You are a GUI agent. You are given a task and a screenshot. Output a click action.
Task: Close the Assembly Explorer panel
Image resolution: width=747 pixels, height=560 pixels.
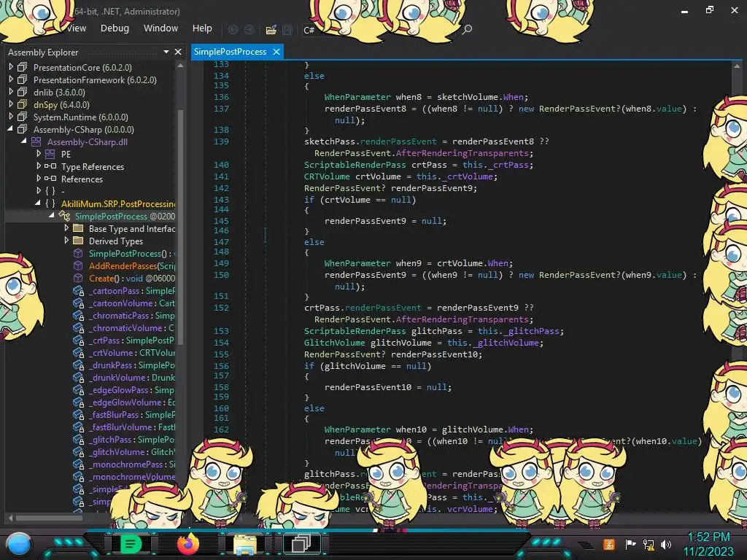[178, 52]
